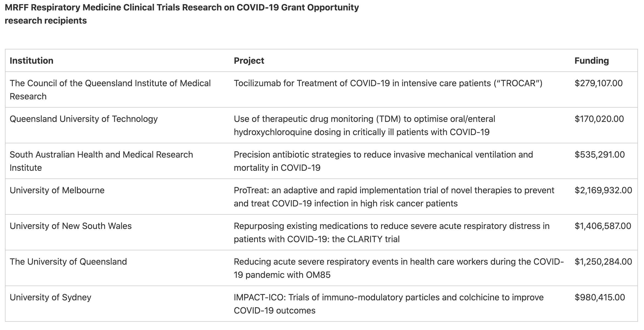Click the Funding column header
Screen dimensions: 644x330
point(592,61)
